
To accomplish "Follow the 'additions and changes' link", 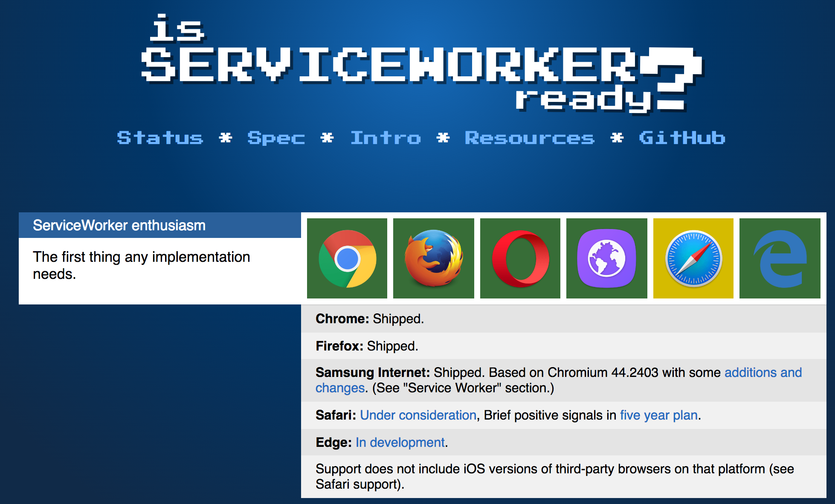I will (763, 373).
